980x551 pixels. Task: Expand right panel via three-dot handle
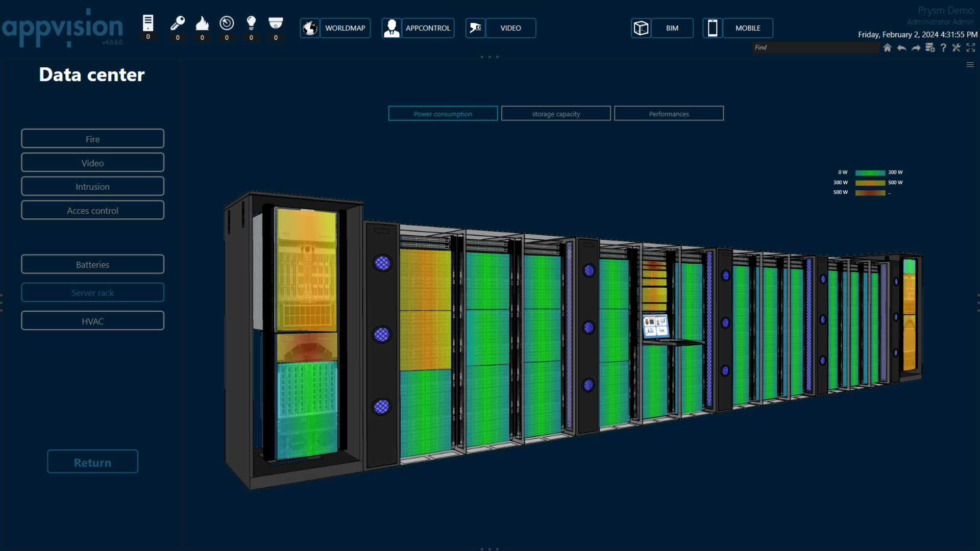click(978, 303)
